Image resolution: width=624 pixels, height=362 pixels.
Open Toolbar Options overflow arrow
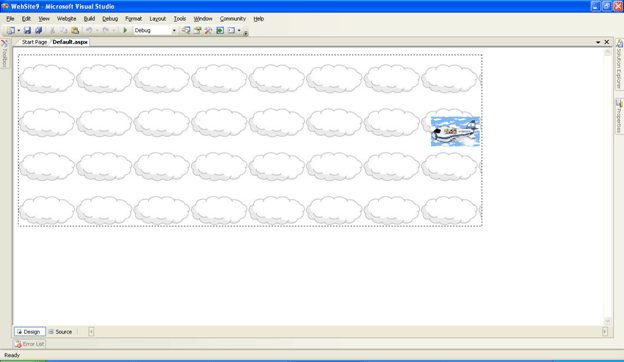coord(246,33)
